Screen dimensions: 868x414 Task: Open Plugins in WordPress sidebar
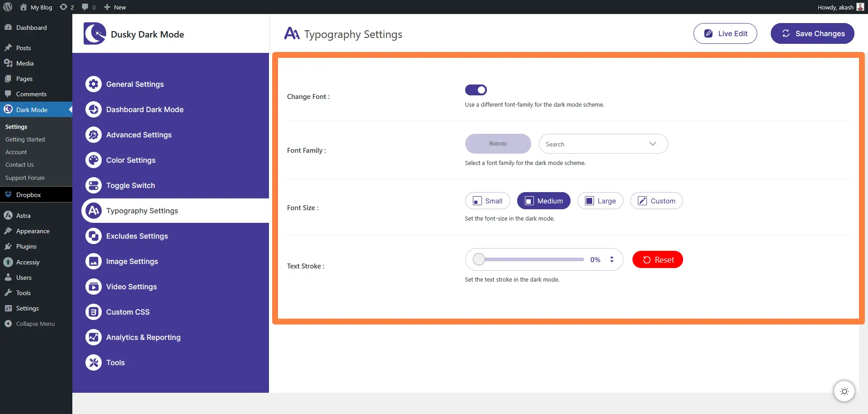(x=26, y=247)
